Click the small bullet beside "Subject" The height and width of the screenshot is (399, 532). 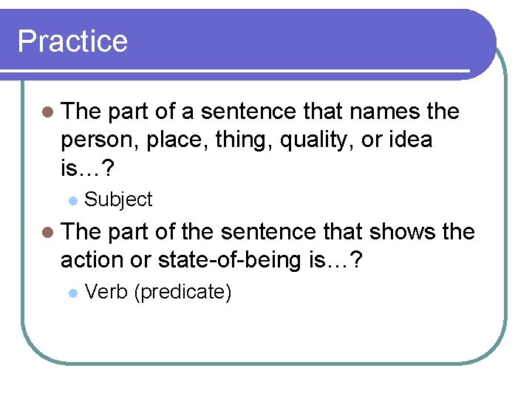72,200
